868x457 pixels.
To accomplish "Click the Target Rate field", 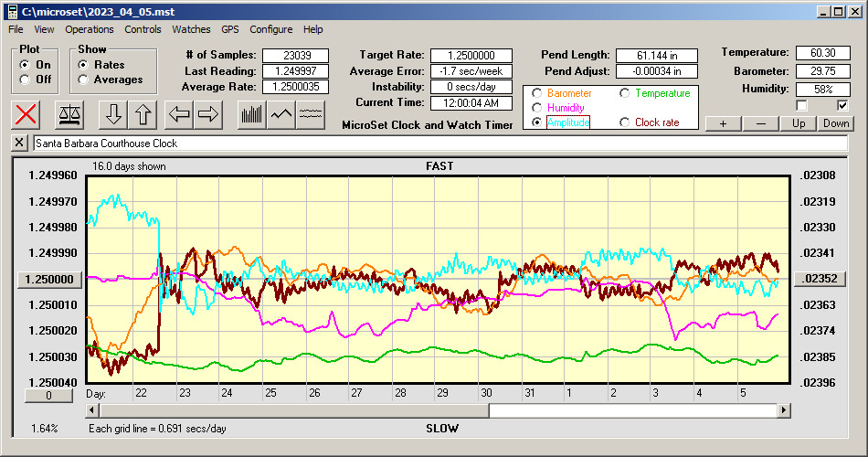I will point(471,56).
